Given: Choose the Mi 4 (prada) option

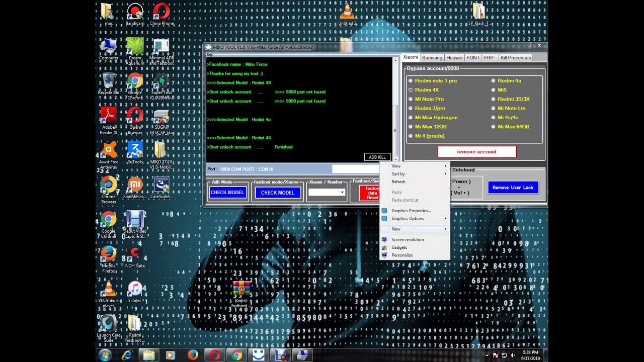Looking at the screenshot, I should coord(426,136).
